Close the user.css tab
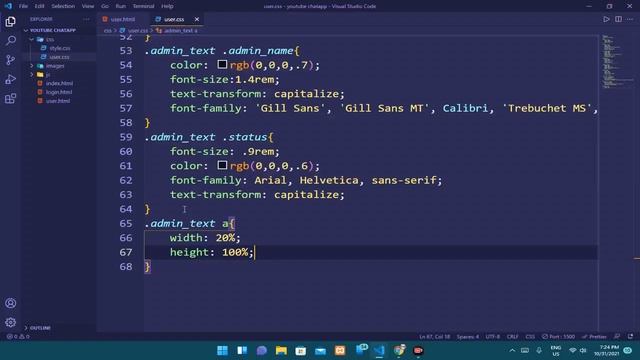 pos(197,19)
